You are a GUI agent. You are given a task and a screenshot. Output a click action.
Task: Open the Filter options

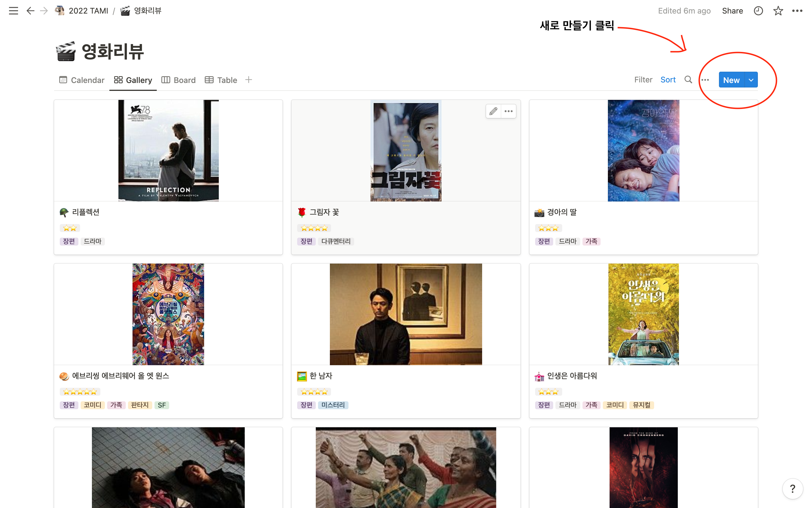pyautogui.click(x=643, y=80)
